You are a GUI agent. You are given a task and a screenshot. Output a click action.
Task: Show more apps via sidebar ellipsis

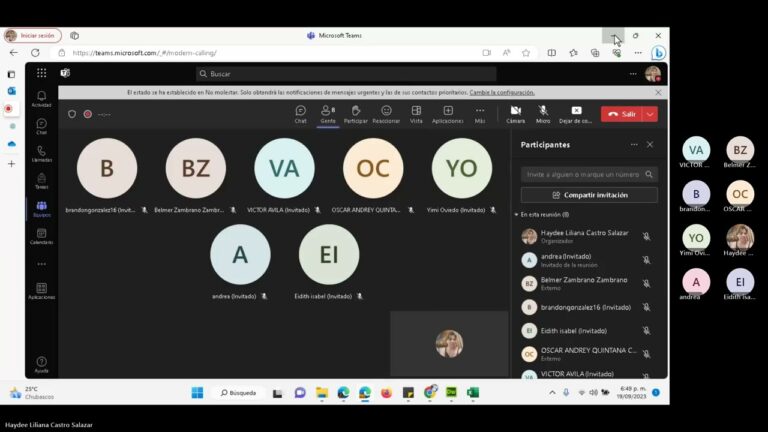(42, 264)
